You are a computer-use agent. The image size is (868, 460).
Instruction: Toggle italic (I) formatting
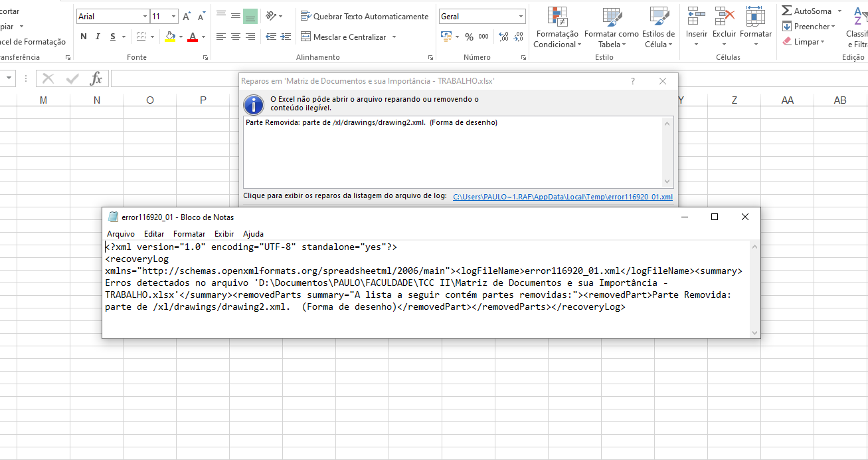98,37
